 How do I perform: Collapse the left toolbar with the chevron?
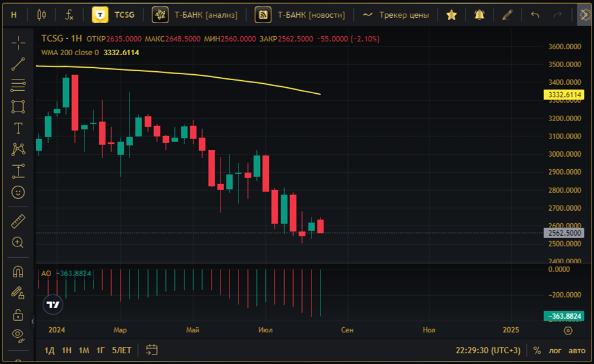click(33, 322)
